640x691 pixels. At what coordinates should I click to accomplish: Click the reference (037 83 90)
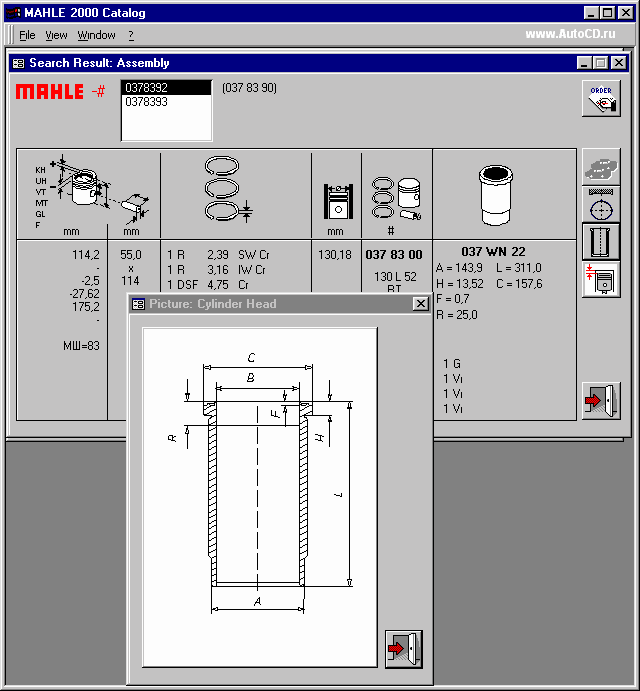pos(249,88)
